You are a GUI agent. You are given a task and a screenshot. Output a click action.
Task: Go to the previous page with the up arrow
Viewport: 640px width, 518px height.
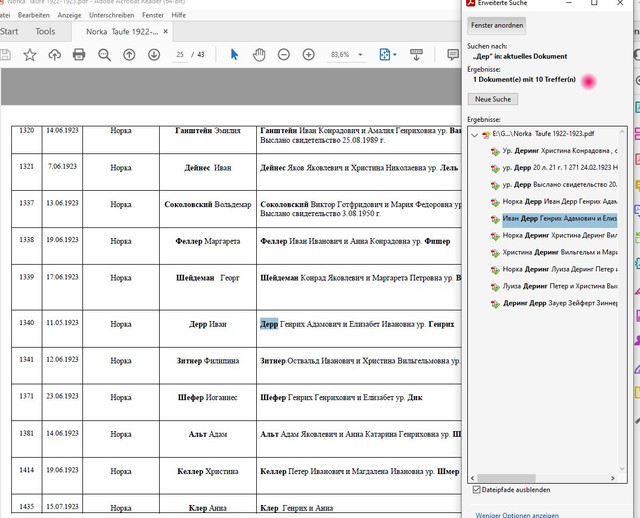pos(129,55)
